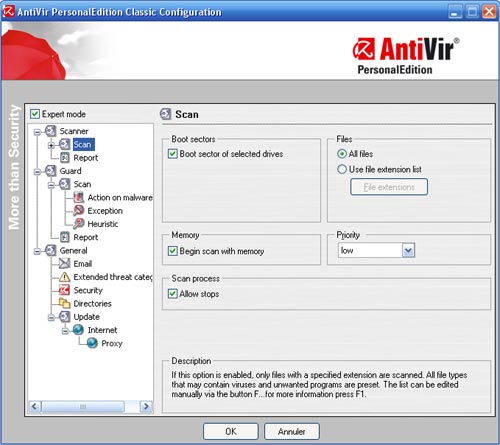
Task: Open the Proxy settings page
Action: (x=112, y=343)
